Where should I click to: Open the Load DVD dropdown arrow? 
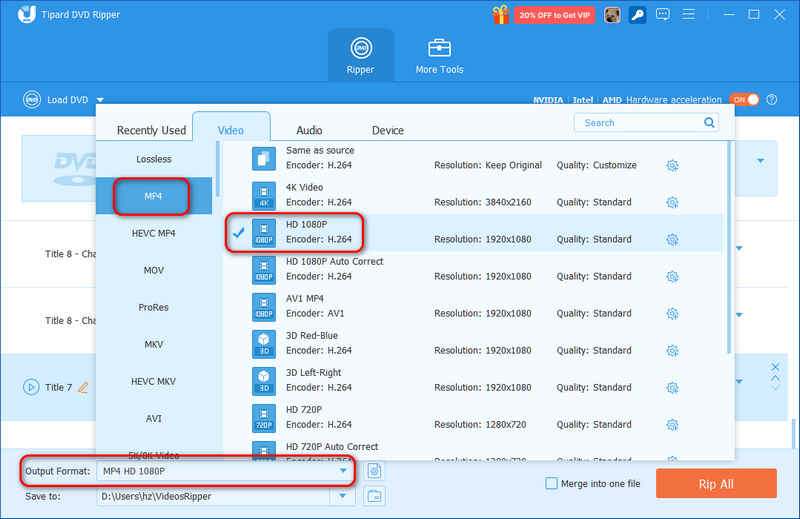click(x=100, y=100)
